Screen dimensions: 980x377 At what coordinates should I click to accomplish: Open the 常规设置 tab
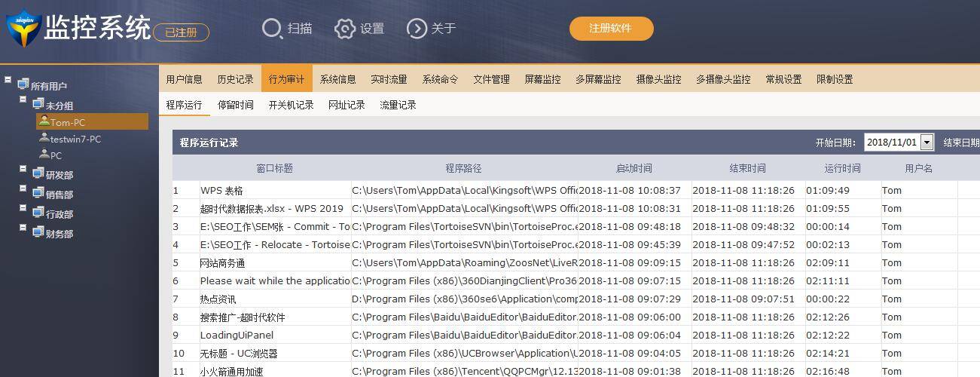tap(783, 79)
